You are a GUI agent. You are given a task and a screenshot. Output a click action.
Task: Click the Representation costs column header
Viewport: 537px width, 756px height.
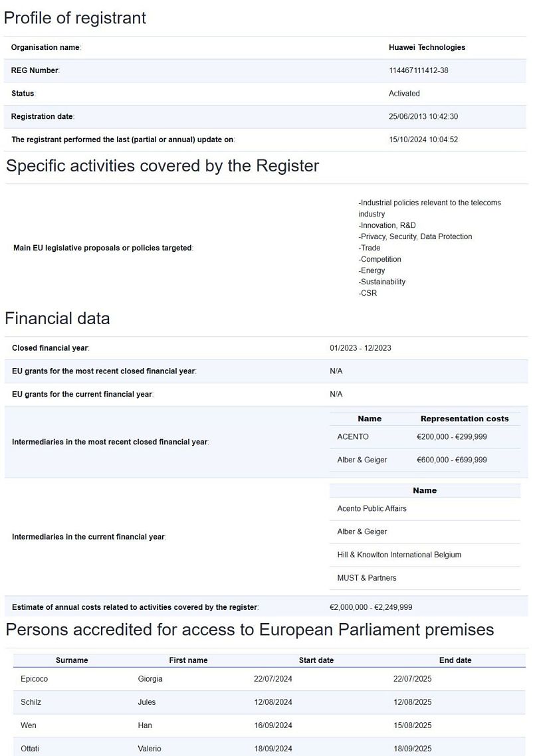point(464,419)
